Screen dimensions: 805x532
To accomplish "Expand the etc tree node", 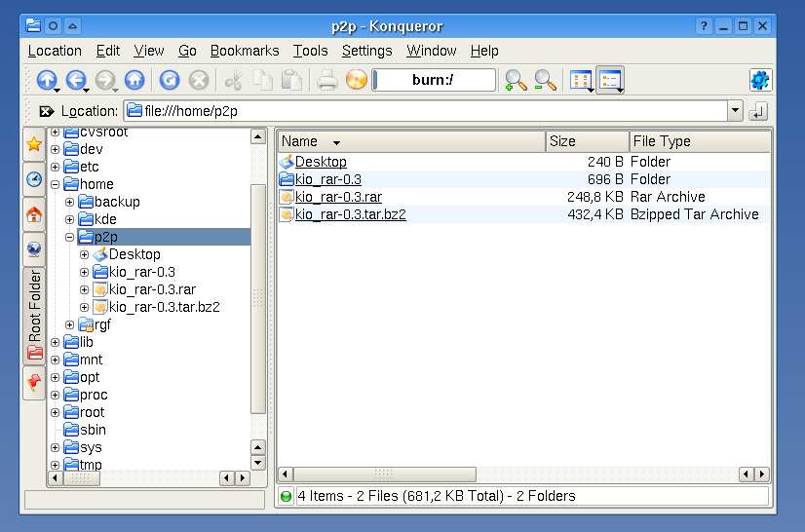I will (55, 167).
